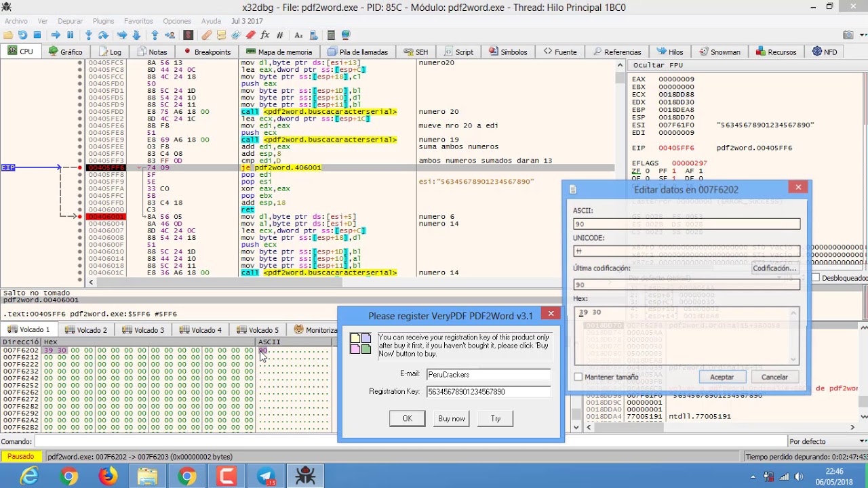Open Telegram from the taskbar
Viewport: 868px width, 488px height.
coord(266,476)
